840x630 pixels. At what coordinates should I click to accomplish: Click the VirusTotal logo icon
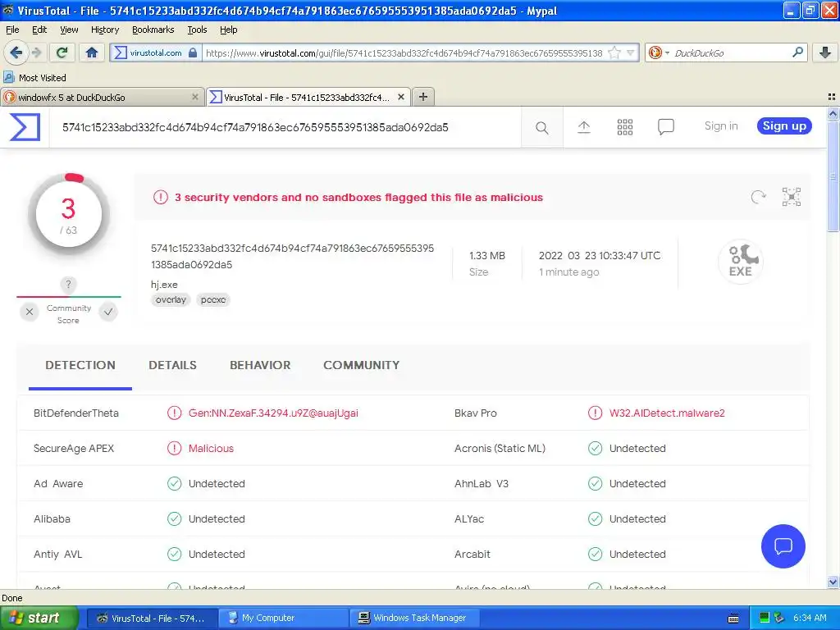pos(25,127)
